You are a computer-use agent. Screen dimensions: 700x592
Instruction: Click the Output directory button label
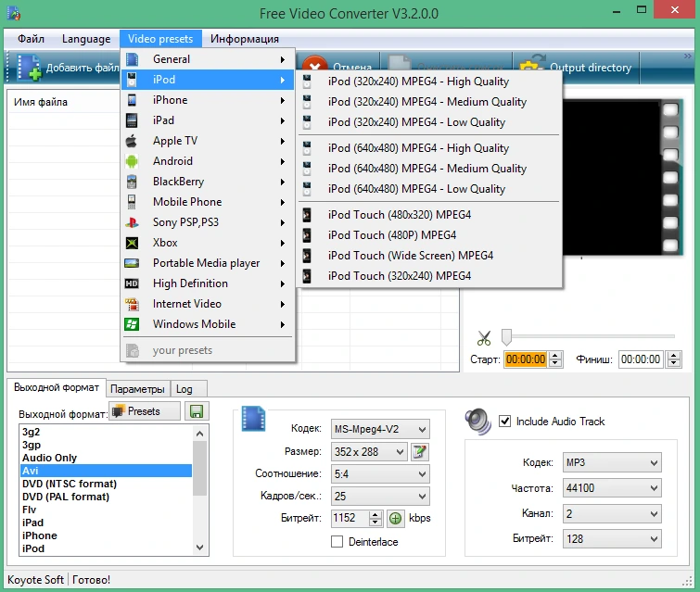(x=591, y=68)
